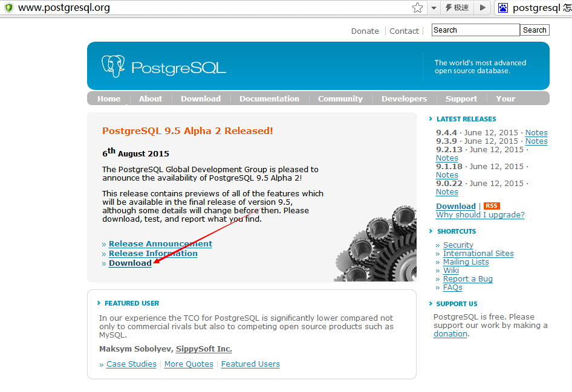572x392 pixels.
Task: Click Download link in Latest Releases
Action: point(456,206)
